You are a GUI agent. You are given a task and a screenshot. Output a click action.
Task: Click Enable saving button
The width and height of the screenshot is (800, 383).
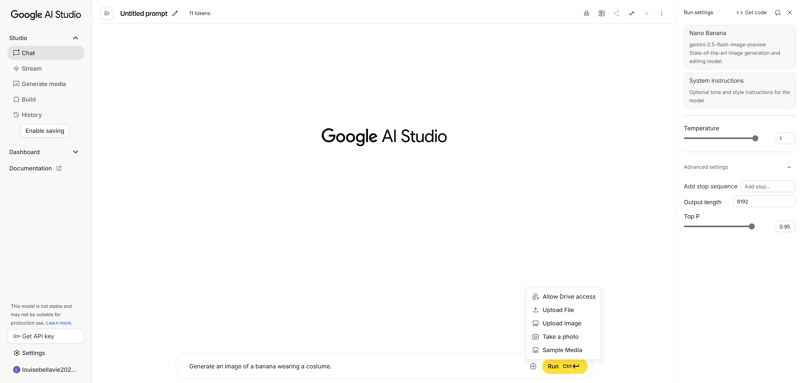coord(45,131)
